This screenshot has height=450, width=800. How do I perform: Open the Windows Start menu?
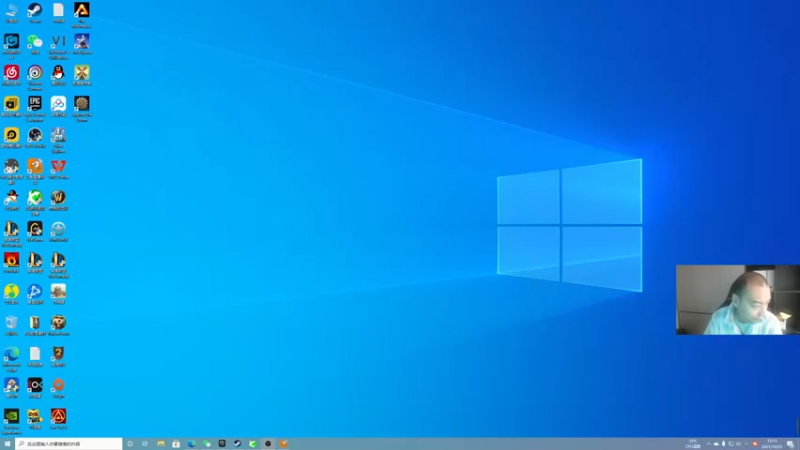tap(7, 444)
